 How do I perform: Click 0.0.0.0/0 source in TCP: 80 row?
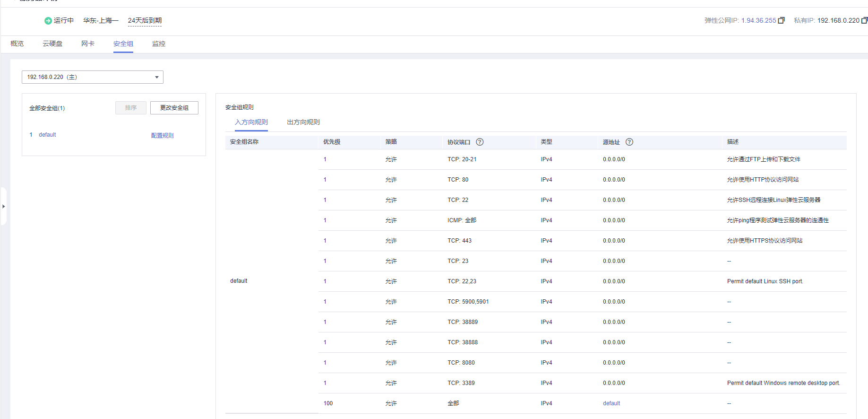(x=614, y=180)
